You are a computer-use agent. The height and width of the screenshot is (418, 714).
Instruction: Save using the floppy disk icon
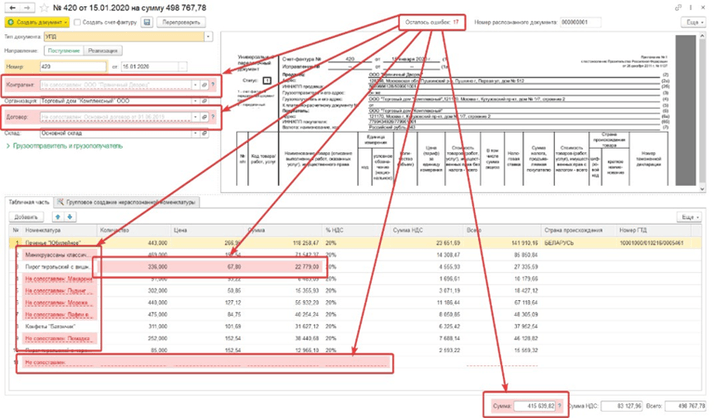pyautogui.click(x=147, y=22)
